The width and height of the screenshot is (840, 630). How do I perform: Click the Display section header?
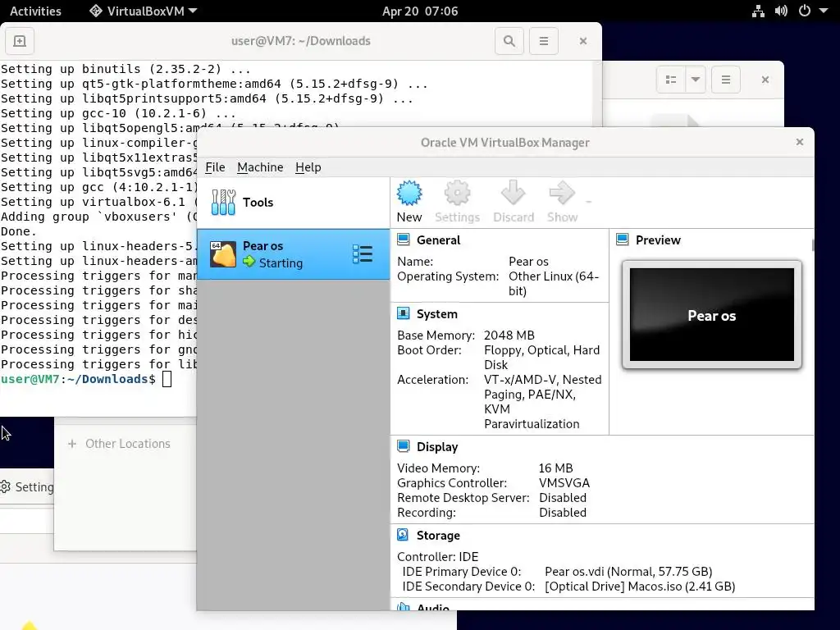[x=437, y=447]
